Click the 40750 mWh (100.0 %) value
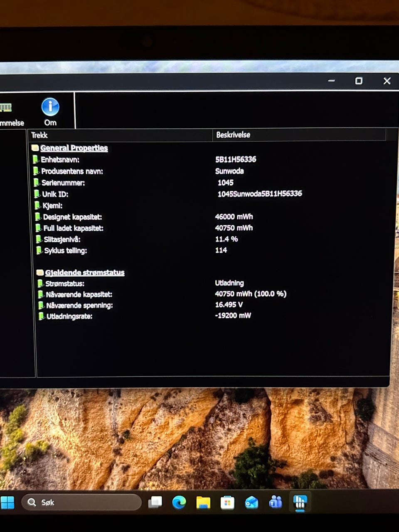 (251, 294)
